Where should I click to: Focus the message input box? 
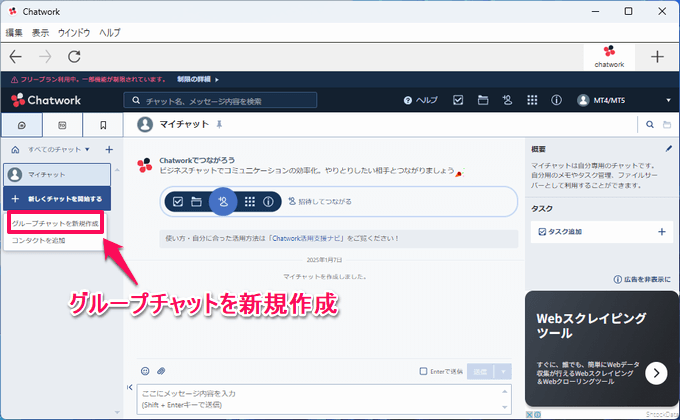point(319,399)
